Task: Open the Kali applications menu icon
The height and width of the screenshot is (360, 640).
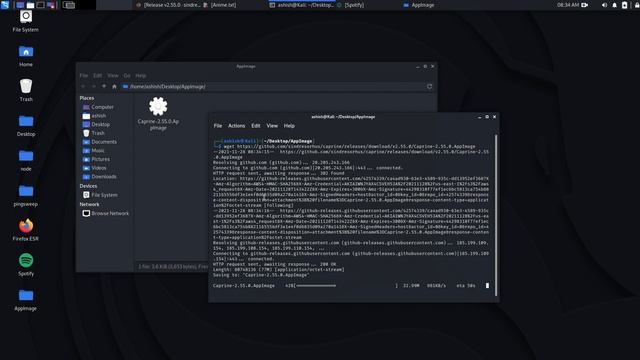Action: [5, 5]
